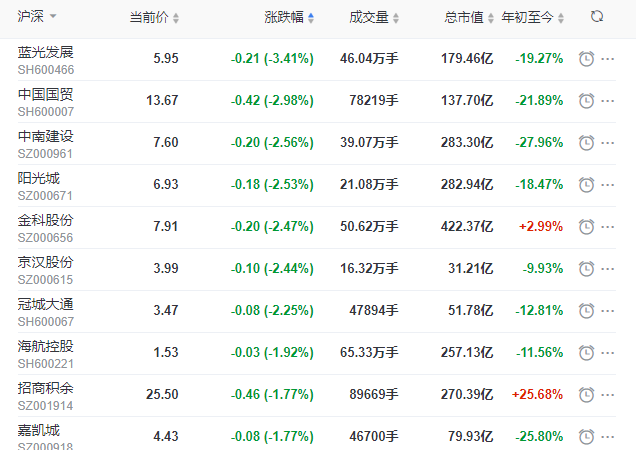Sort by 涨跌幅 column

[x=289, y=17]
